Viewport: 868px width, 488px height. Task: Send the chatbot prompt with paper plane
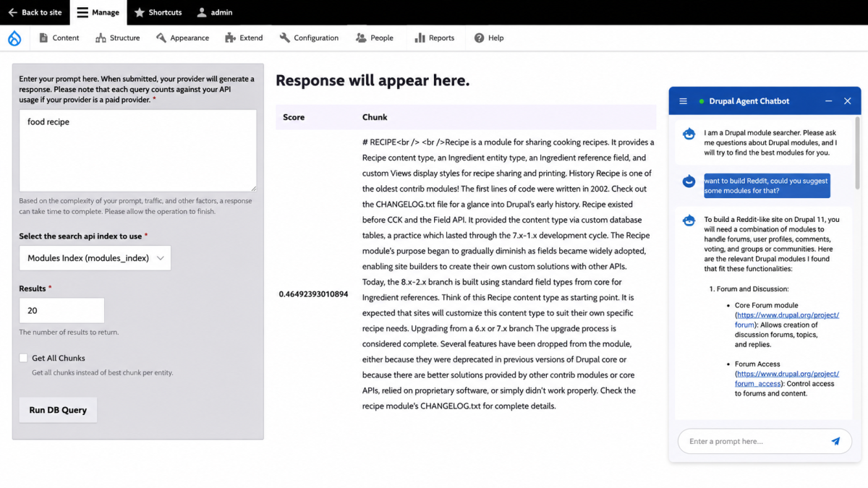(x=835, y=441)
